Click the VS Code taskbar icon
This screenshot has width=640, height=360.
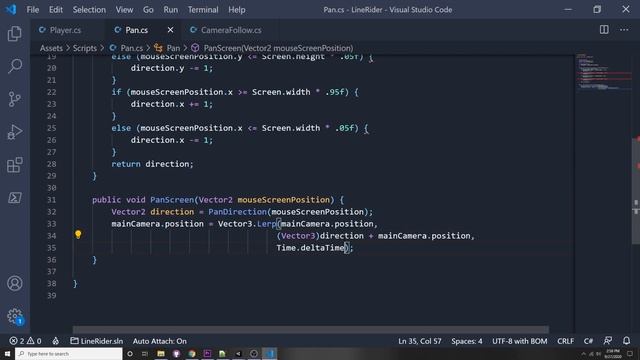pos(270,353)
